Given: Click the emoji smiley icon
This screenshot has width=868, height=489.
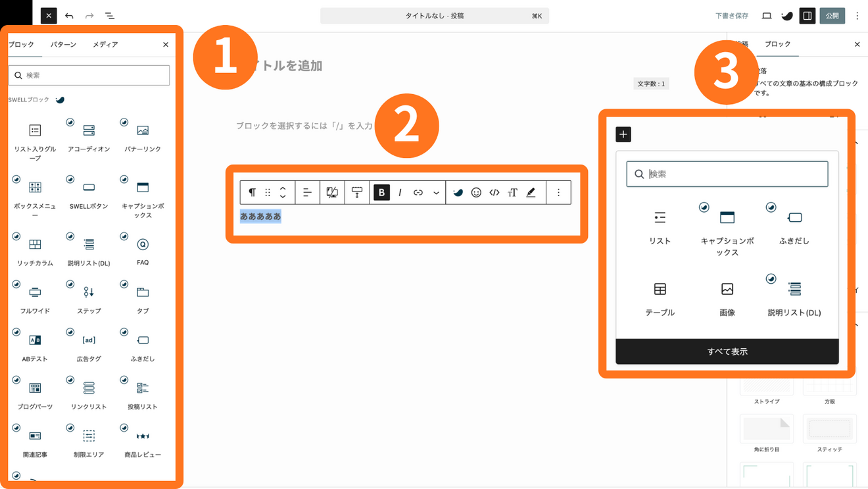Looking at the screenshot, I should click(x=476, y=192).
